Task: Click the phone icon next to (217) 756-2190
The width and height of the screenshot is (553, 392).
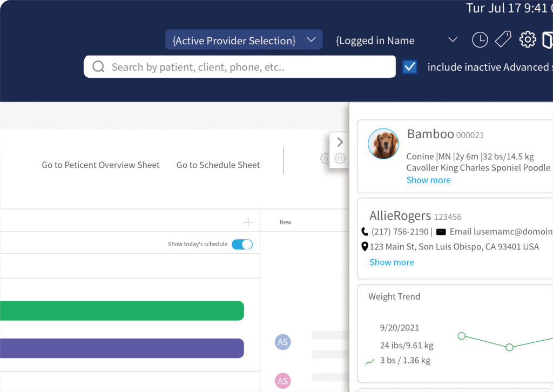Action: [x=365, y=232]
